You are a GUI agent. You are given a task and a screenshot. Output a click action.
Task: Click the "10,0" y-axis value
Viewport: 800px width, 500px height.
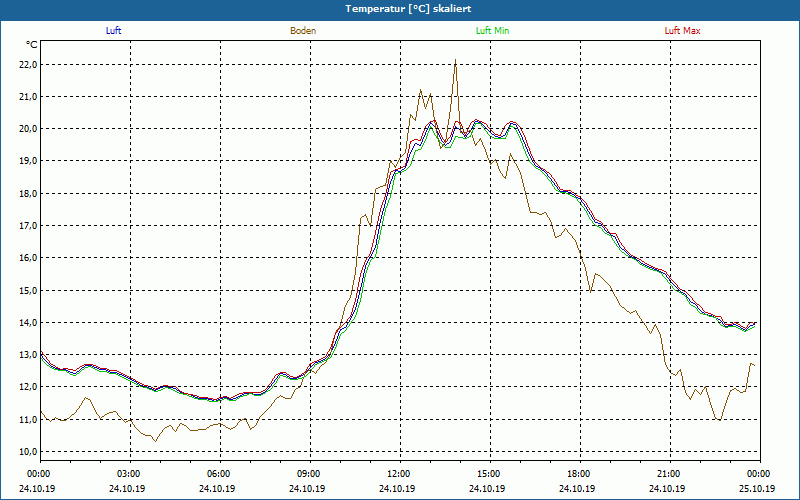29,452
